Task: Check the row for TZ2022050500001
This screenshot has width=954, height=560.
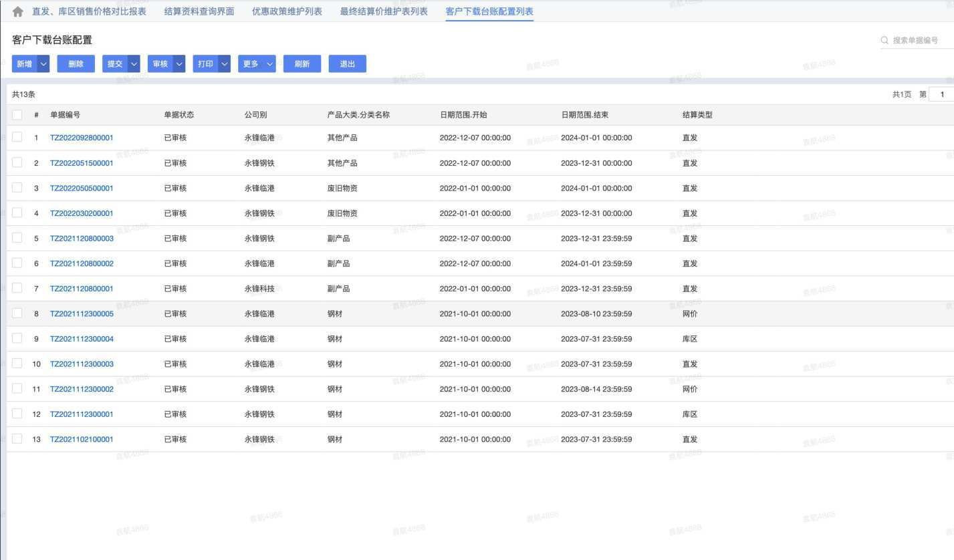Action: click(17, 188)
